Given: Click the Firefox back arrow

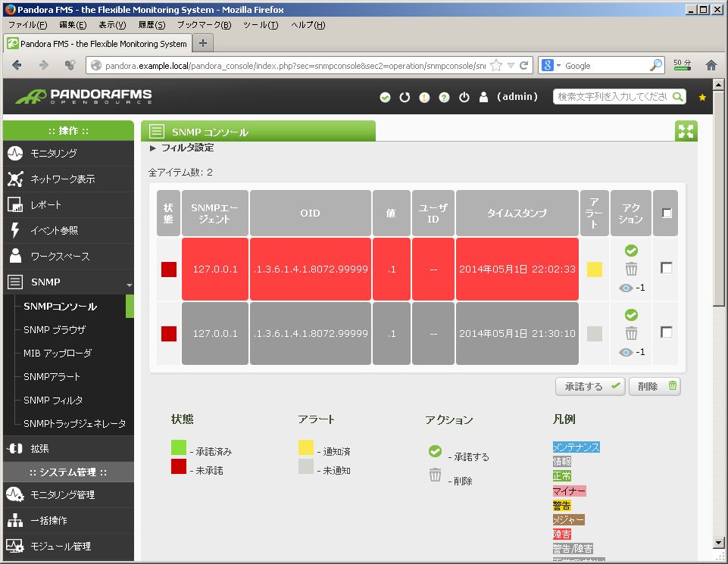Looking at the screenshot, I should coord(17,65).
